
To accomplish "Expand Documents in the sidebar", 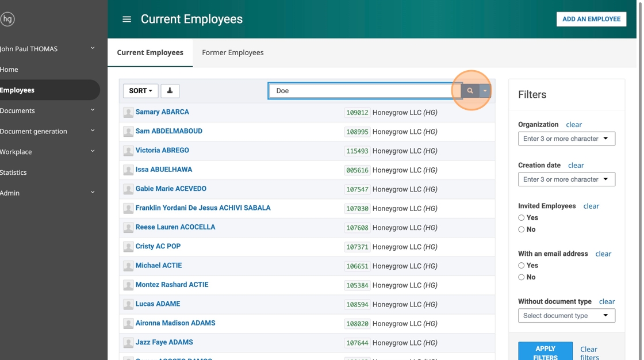I will (47, 110).
